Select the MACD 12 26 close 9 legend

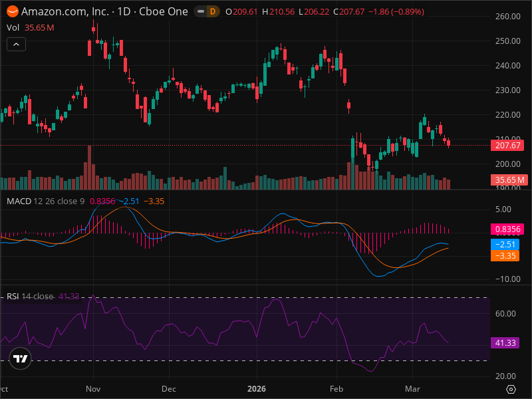coord(45,201)
